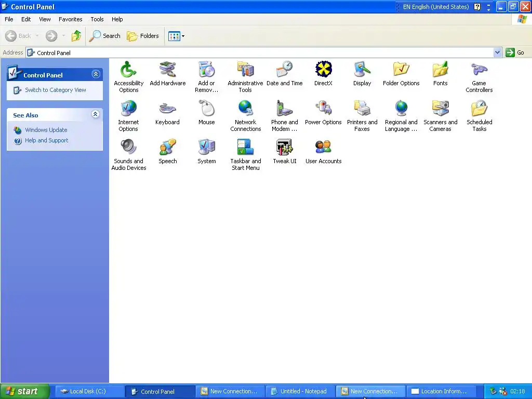Expand the Back history dropdown arrow
532x399 pixels.
click(x=37, y=36)
